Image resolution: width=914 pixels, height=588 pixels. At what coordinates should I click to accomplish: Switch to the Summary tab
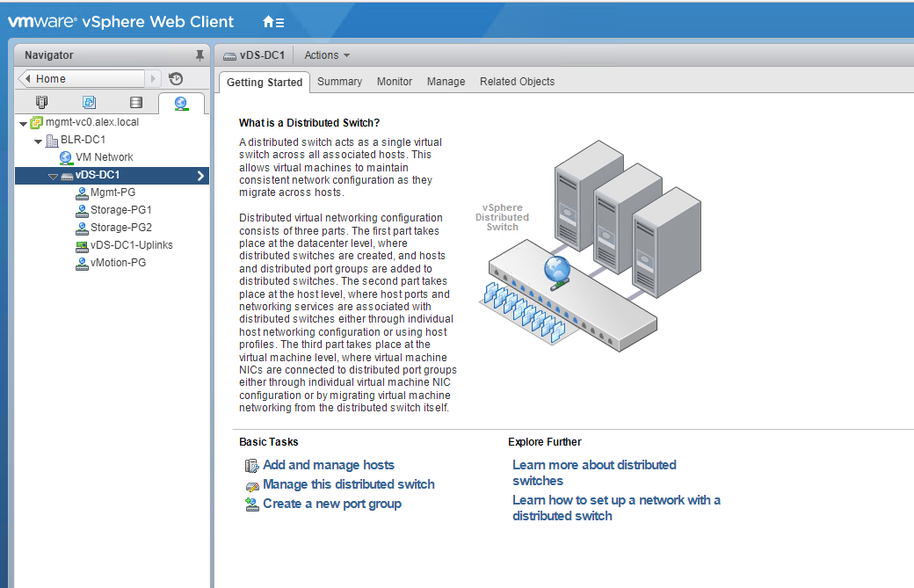click(x=339, y=82)
